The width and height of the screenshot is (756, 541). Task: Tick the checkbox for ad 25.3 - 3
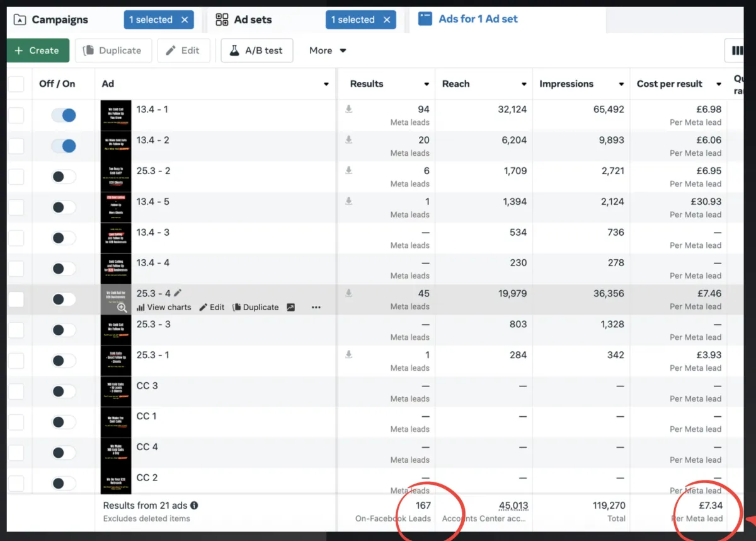click(x=16, y=330)
